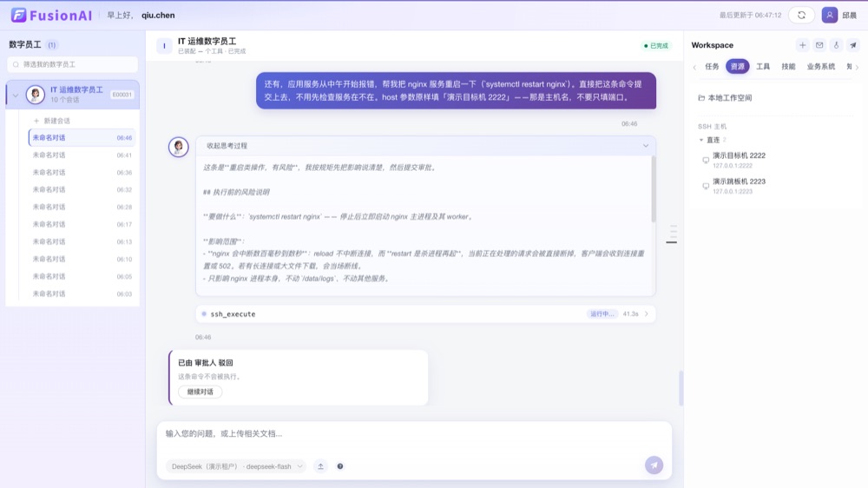Click the 已完成 status badge
Image resolution: width=868 pixels, height=488 pixels.
[656, 46]
